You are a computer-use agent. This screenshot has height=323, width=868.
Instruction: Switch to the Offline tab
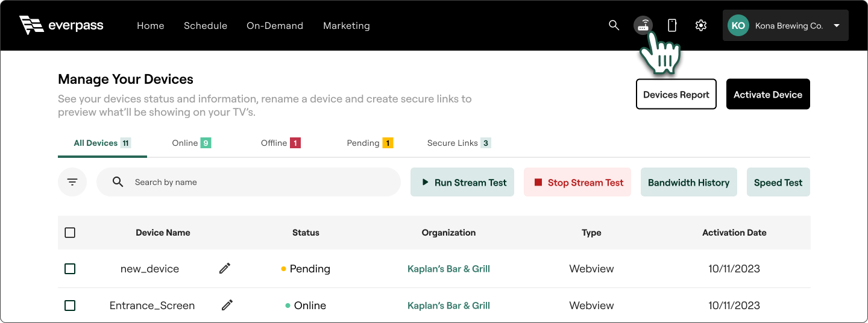(281, 143)
